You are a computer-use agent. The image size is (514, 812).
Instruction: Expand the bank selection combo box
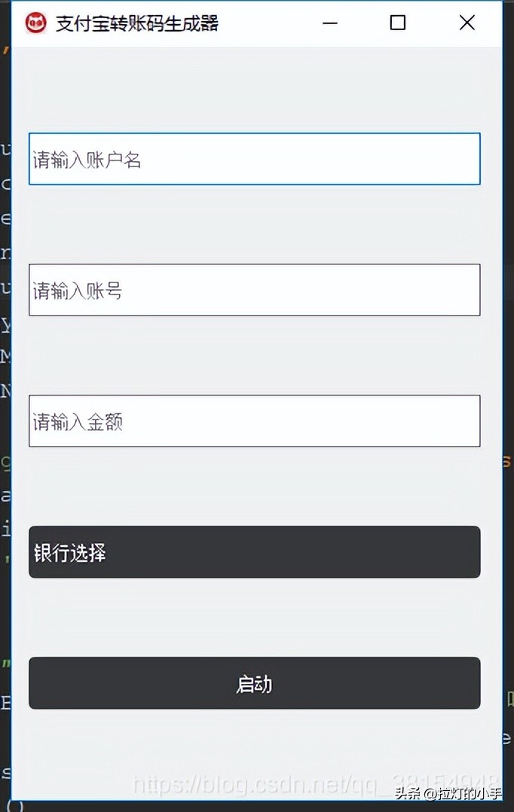coord(255,552)
